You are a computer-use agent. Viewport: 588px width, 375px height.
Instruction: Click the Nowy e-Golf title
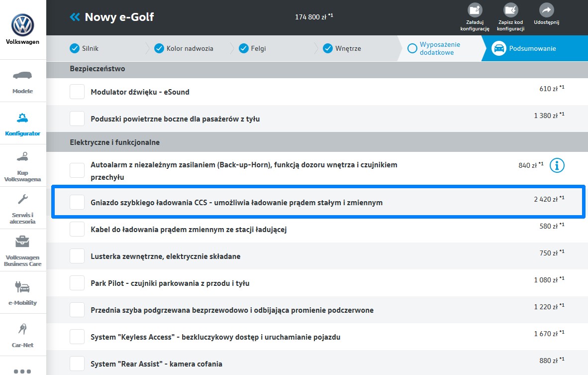pyautogui.click(x=119, y=17)
